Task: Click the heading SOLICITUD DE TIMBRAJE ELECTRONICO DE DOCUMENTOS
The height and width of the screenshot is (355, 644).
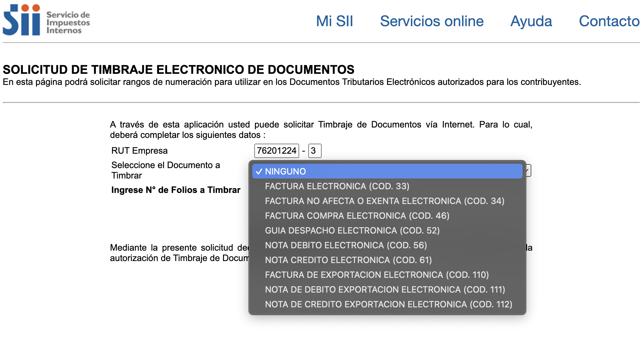Action: click(x=178, y=69)
